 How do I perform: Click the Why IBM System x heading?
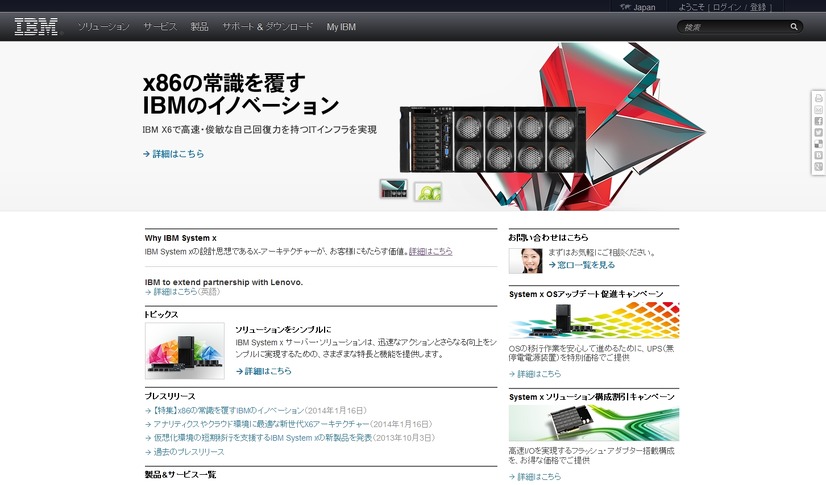coord(181,238)
